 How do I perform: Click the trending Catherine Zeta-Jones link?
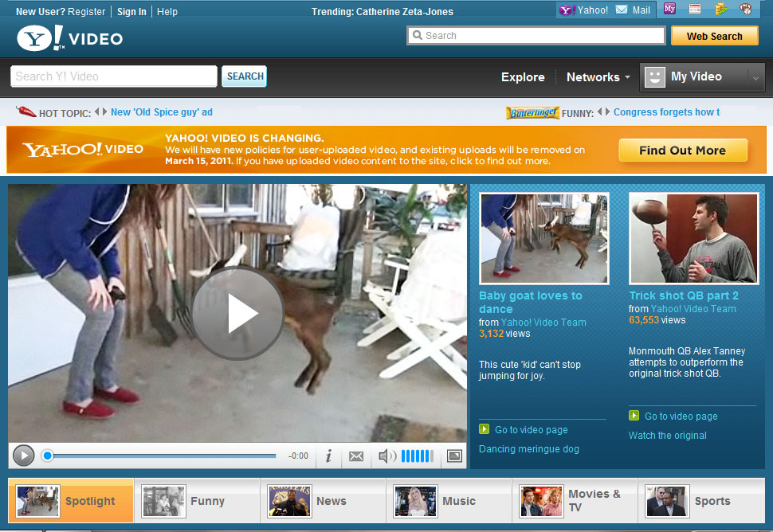405,12
